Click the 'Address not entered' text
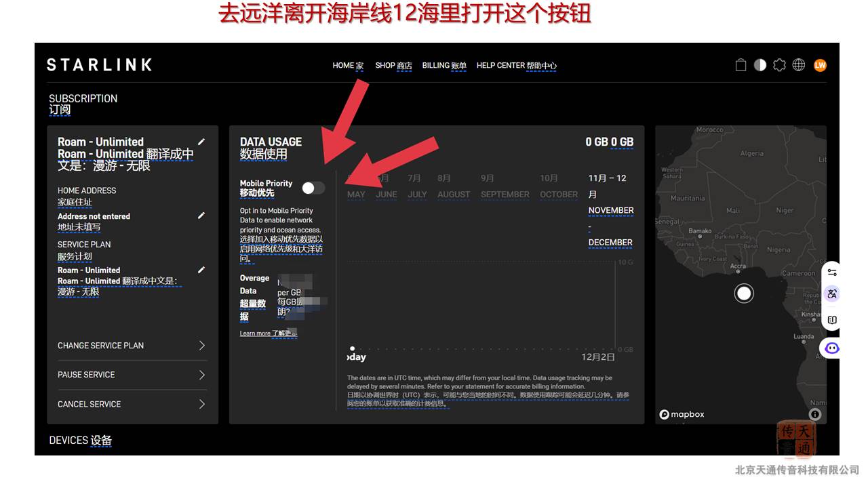This screenshot has width=868, height=488. point(94,216)
